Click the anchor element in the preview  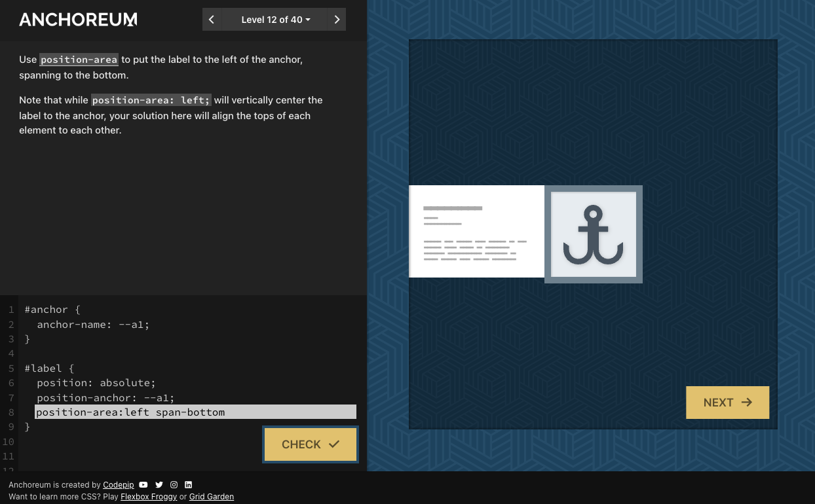(593, 234)
